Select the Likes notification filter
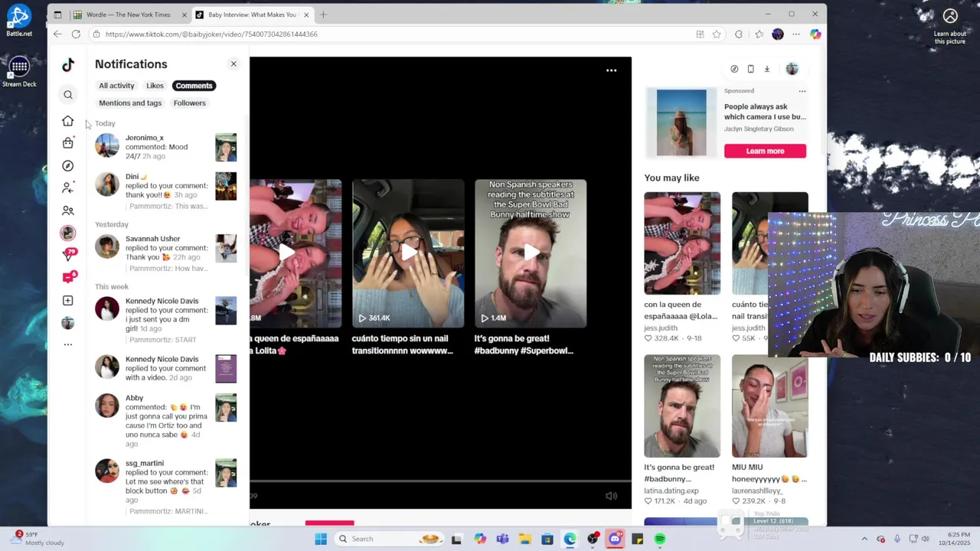The image size is (980, 551). (155, 86)
